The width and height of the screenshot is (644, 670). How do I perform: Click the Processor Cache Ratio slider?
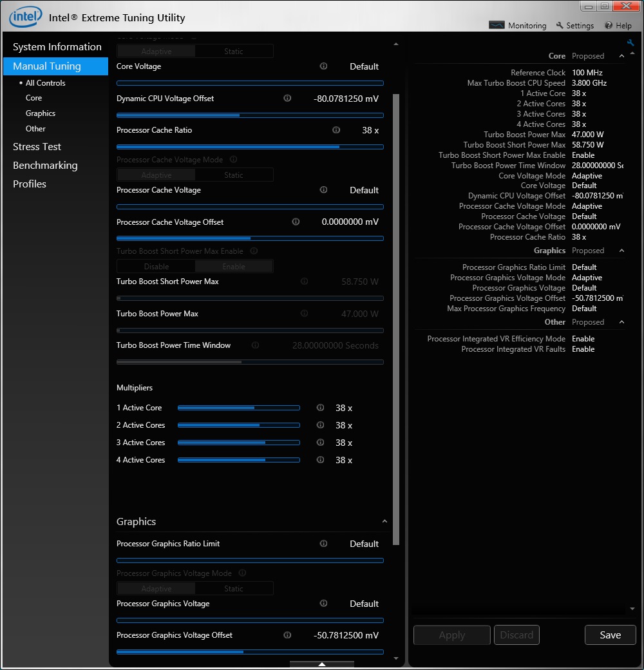250,147
